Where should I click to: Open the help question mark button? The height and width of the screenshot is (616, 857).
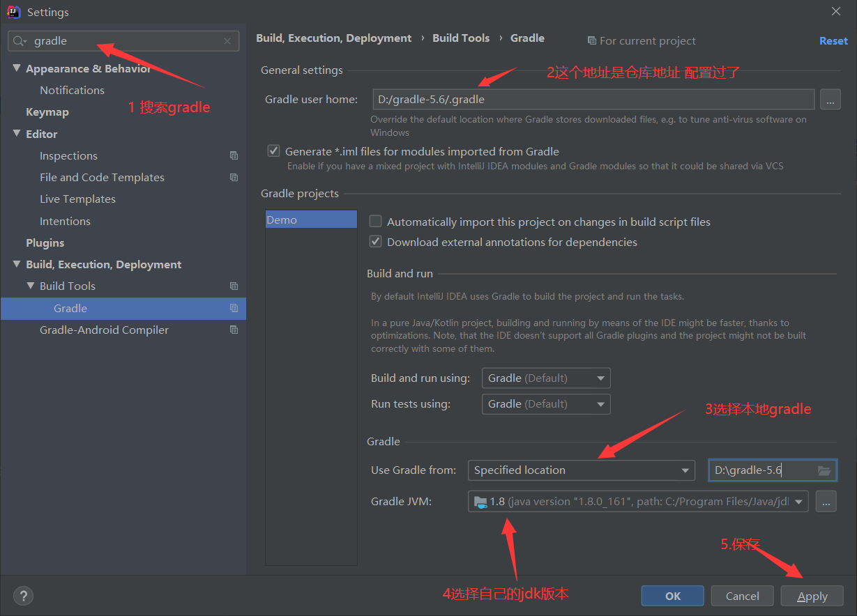[23, 596]
